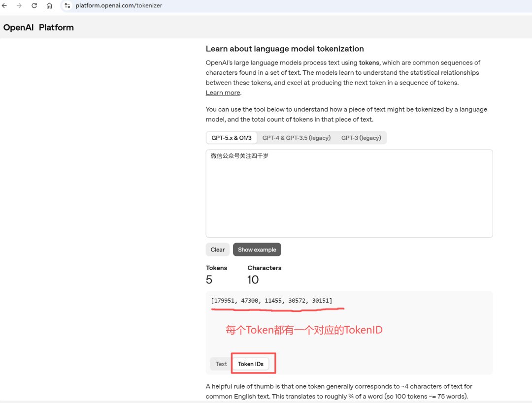Reload the page with the refresh icon
The width and height of the screenshot is (532, 403).
click(34, 5)
